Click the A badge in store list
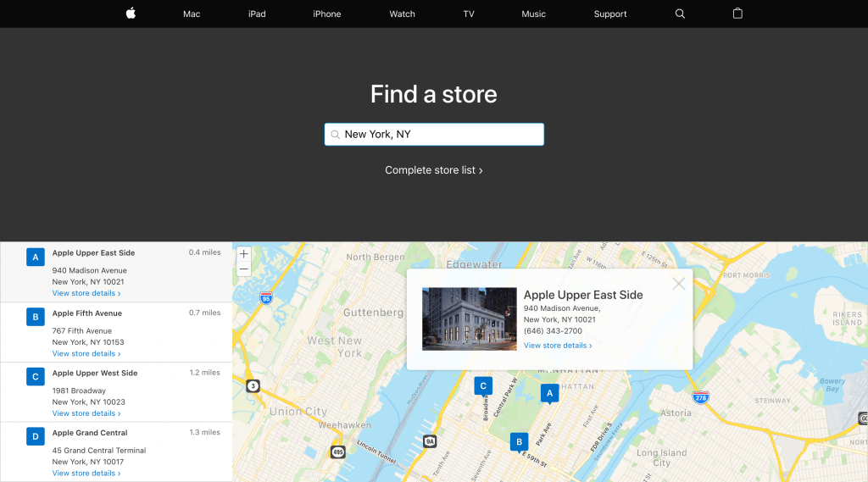The image size is (868, 482). pos(36,258)
